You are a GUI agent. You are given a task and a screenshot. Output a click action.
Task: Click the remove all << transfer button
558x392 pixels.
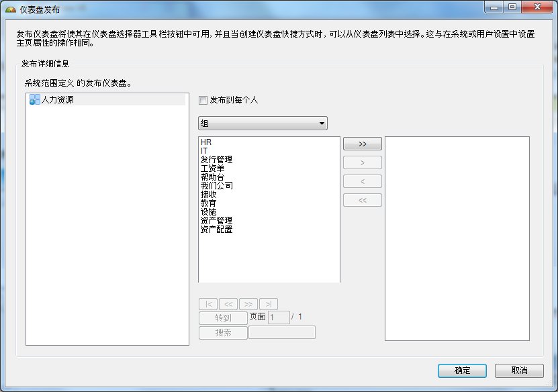click(363, 200)
